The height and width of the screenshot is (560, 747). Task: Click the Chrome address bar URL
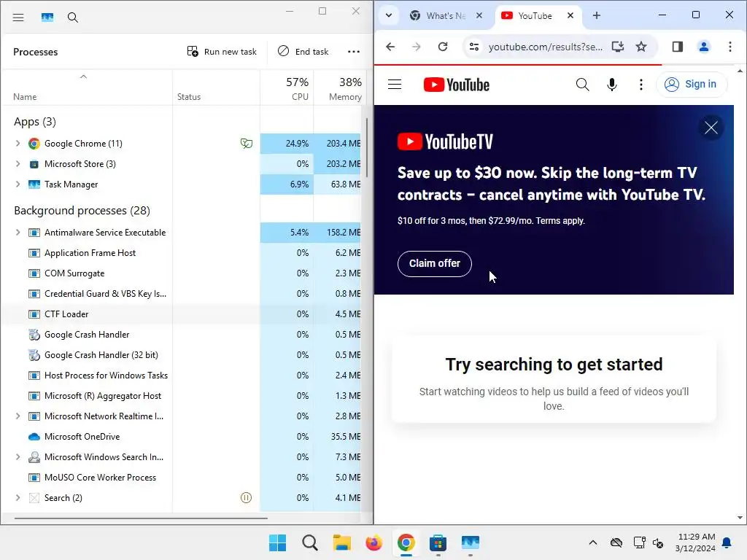545,47
